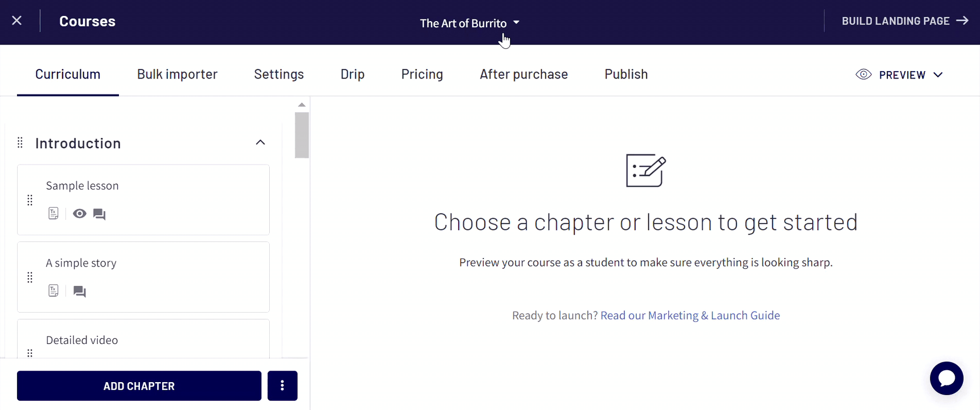Viewport: 980px width, 410px height.
Task: Click Sample lesson discussions icon
Action: (x=100, y=214)
